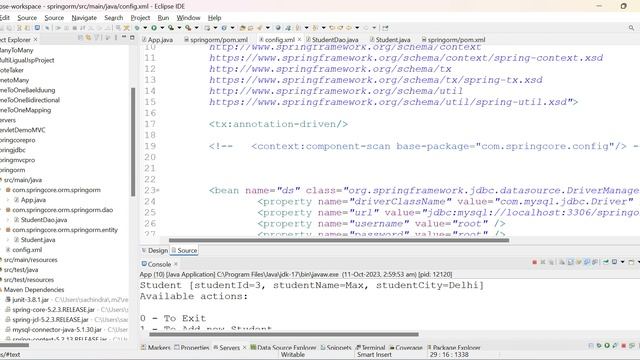Open the Window menu
Screen dimensions: 640x360
(188, 18)
